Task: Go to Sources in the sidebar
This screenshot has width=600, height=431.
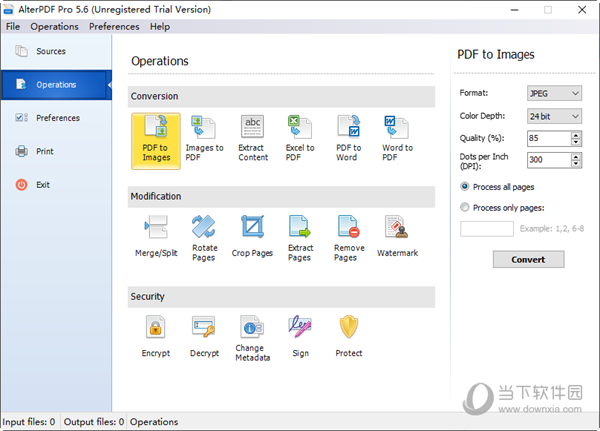Action: point(56,51)
